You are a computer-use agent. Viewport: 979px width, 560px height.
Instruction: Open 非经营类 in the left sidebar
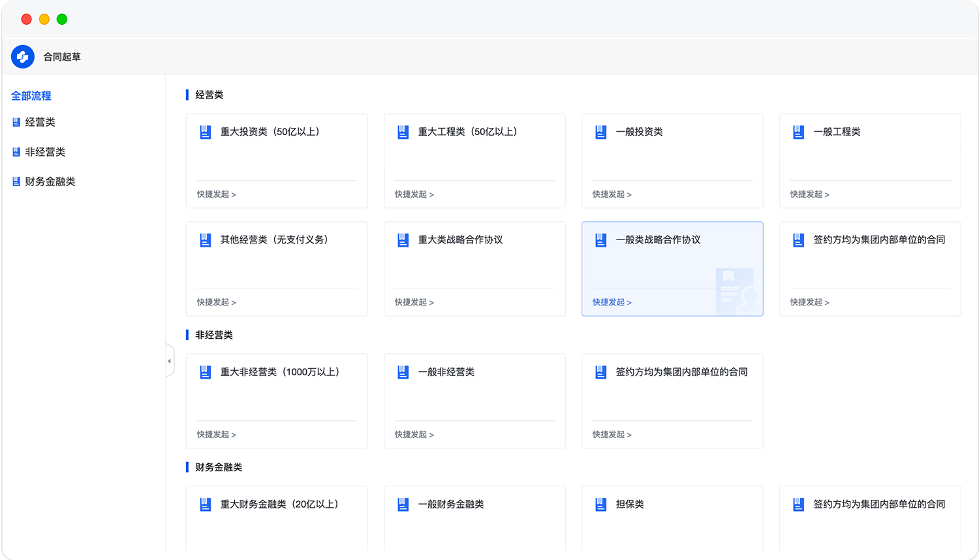click(x=45, y=152)
